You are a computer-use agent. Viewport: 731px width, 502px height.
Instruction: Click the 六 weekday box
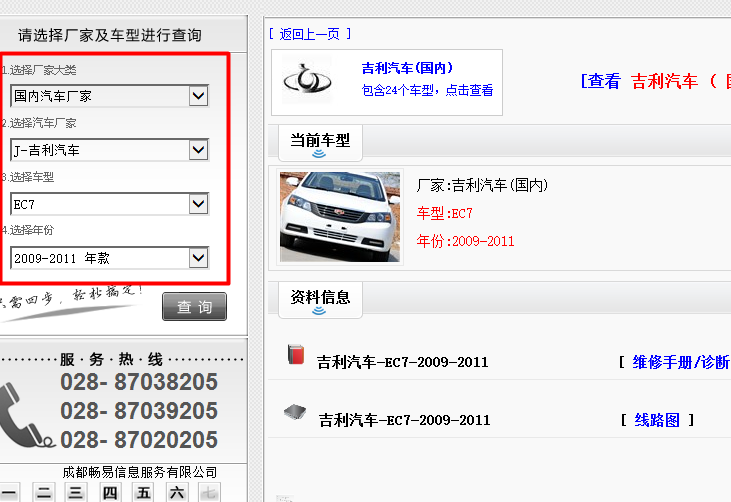pyautogui.click(x=177, y=492)
